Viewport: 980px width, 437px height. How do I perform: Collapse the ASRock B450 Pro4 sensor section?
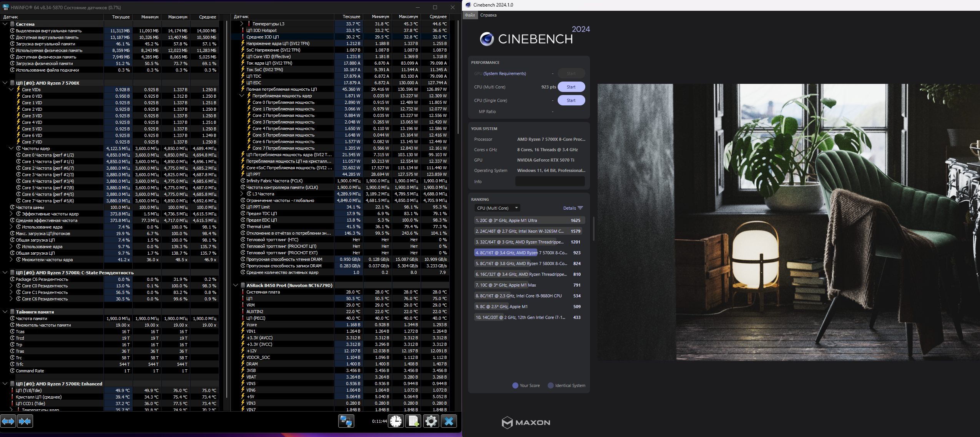coord(236,285)
